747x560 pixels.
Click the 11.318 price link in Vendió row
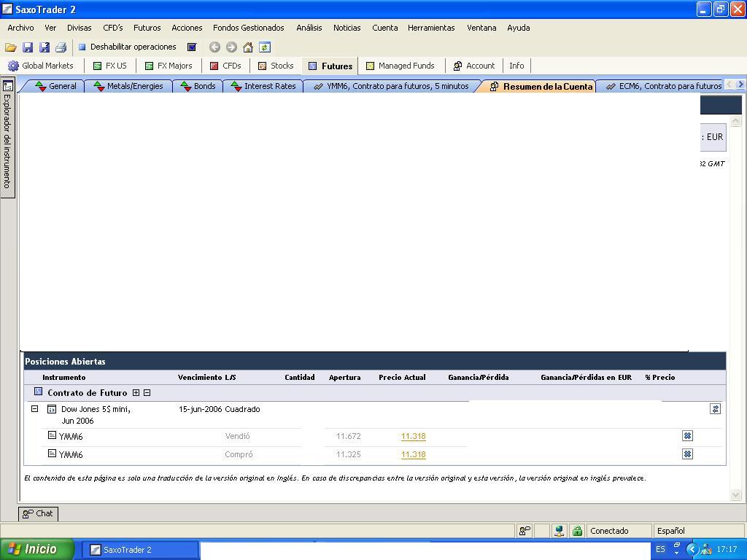pos(414,436)
